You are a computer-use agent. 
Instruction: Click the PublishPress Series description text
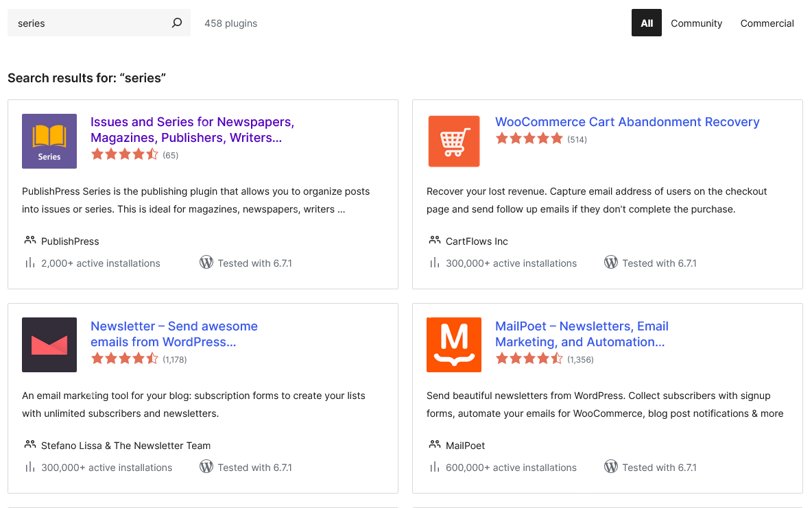(195, 200)
